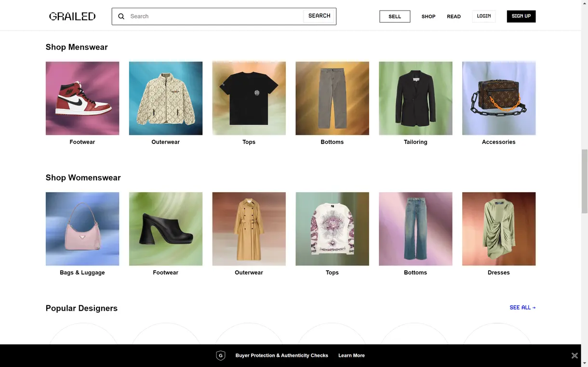
Task: Click the Menswear Outerwear label
Action: [166, 142]
